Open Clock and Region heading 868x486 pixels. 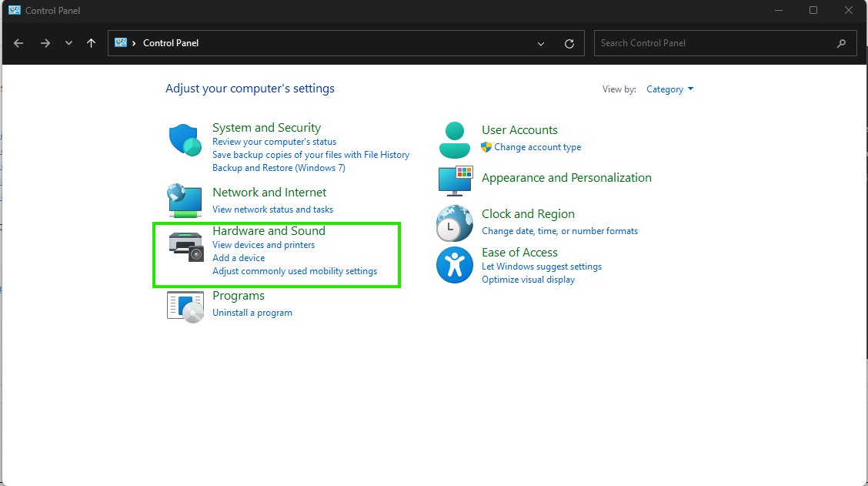click(528, 213)
